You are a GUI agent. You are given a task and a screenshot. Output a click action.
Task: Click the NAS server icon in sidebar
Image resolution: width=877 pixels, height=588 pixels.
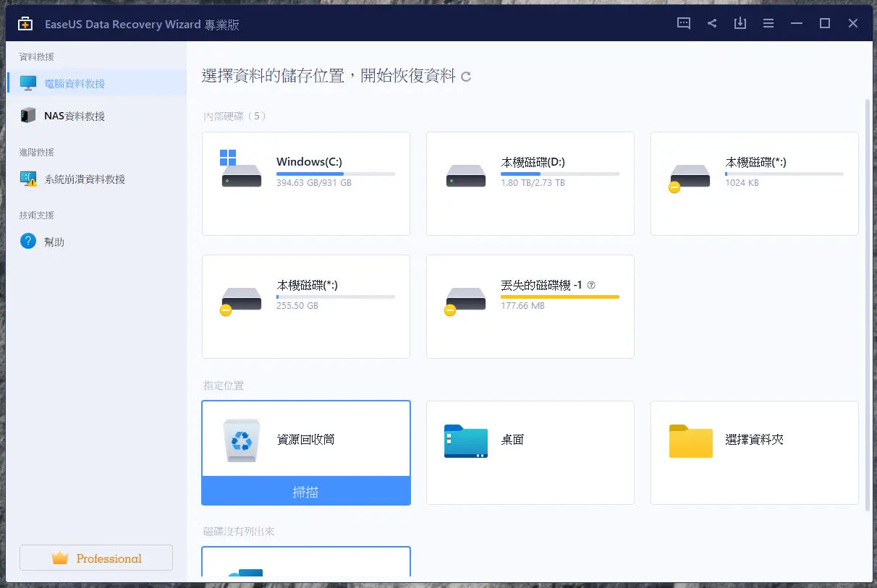pos(28,116)
